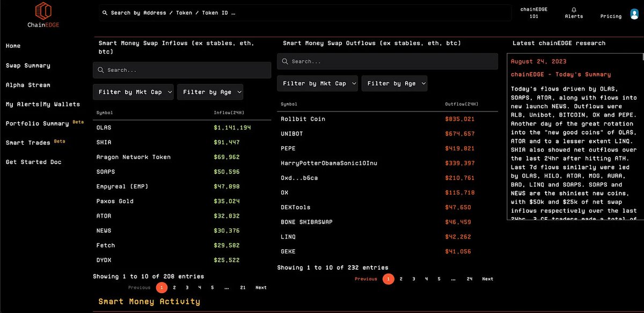Open Swap Summary in sidebar

pyautogui.click(x=28, y=65)
